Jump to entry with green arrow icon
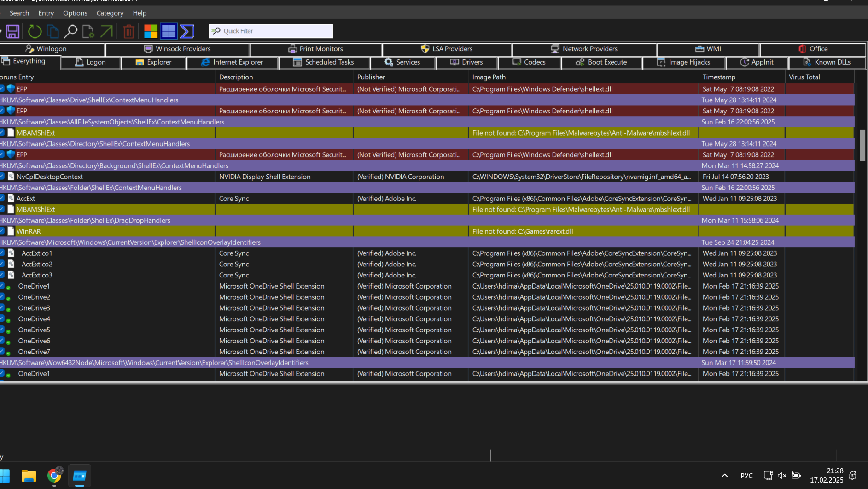The image size is (868, 489). (106, 31)
